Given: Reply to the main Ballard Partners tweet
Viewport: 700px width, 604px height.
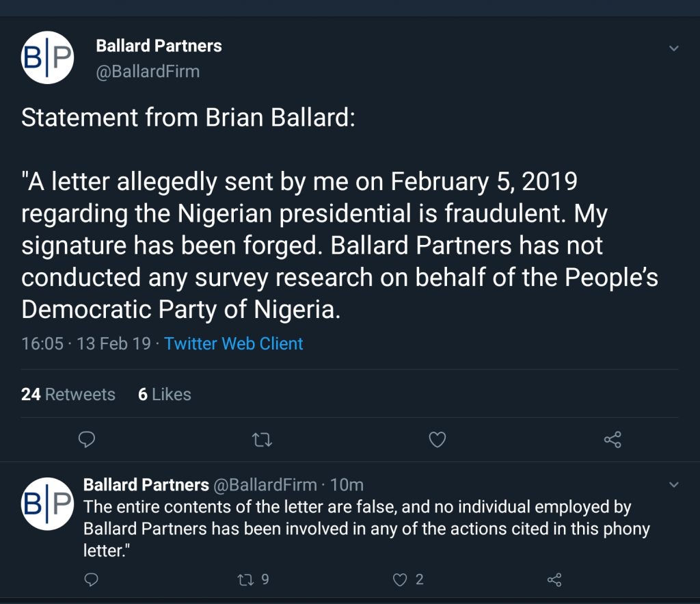Looking at the screenshot, I should point(87,440).
